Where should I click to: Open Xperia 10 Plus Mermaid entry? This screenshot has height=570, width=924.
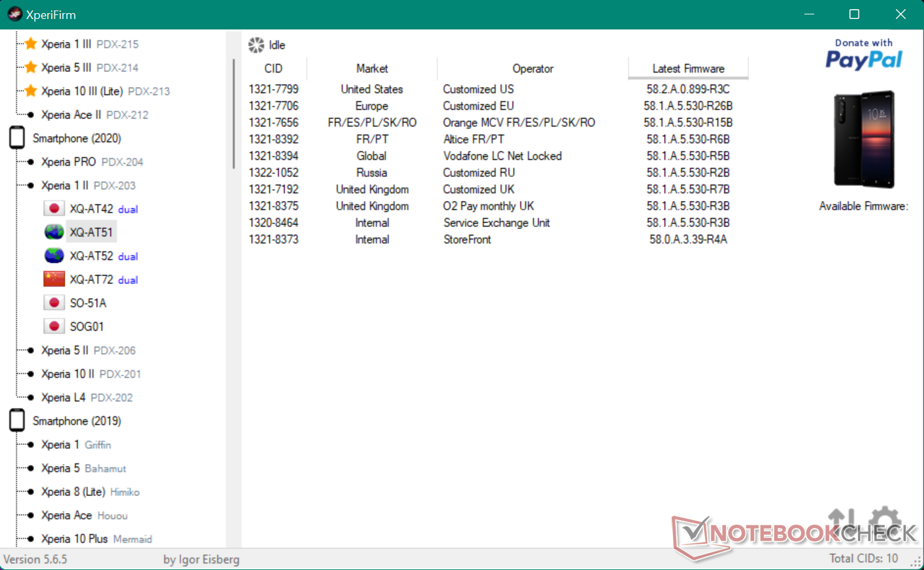(x=96, y=539)
